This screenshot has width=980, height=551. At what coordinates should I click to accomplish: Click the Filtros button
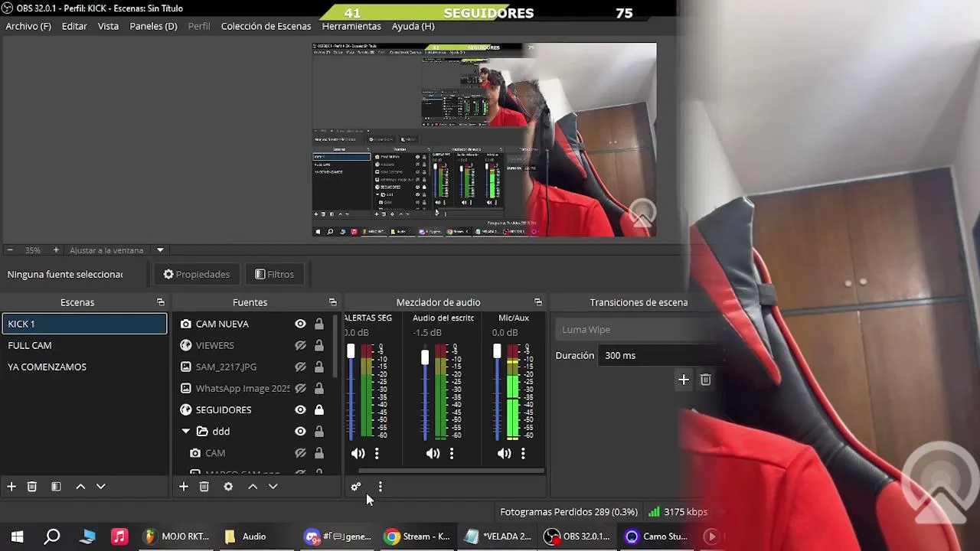[274, 274]
